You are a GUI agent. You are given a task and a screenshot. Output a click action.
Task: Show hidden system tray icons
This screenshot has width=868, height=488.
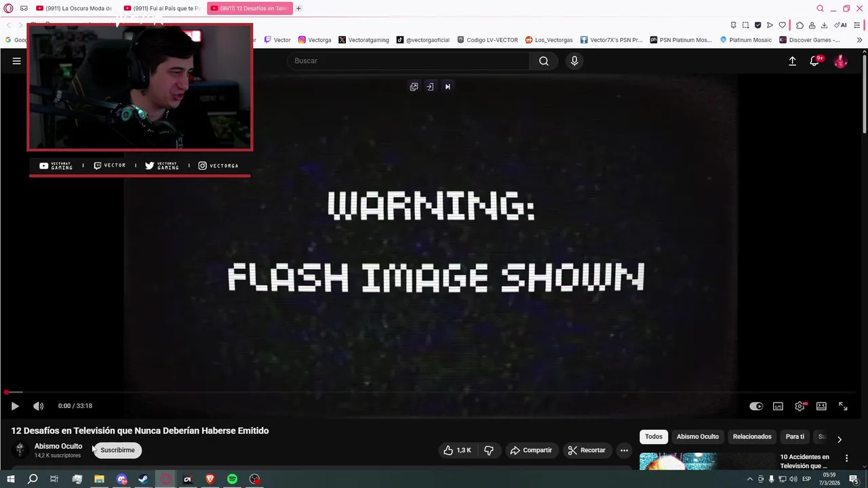749,479
